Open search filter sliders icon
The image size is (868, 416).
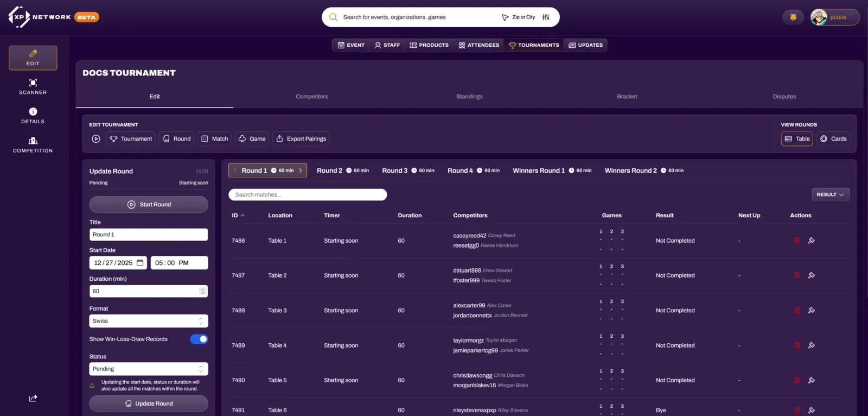(x=546, y=17)
